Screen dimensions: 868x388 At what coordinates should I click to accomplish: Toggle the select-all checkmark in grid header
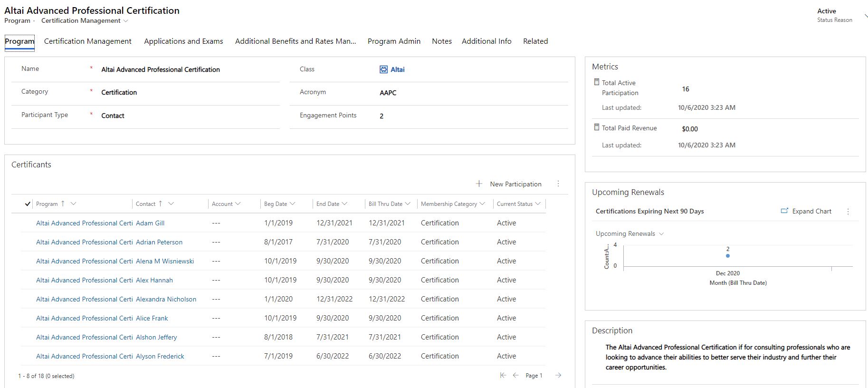click(x=28, y=204)
